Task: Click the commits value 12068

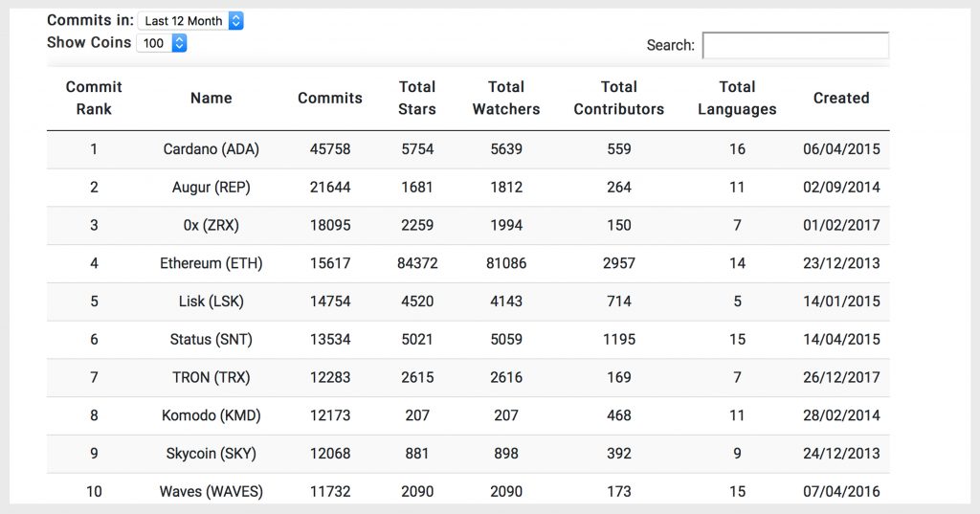Action: pos(330,454)
